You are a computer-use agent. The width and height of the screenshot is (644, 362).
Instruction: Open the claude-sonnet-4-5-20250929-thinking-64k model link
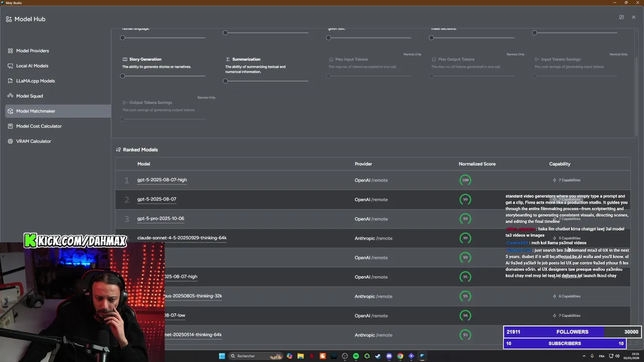coord(182,238)
